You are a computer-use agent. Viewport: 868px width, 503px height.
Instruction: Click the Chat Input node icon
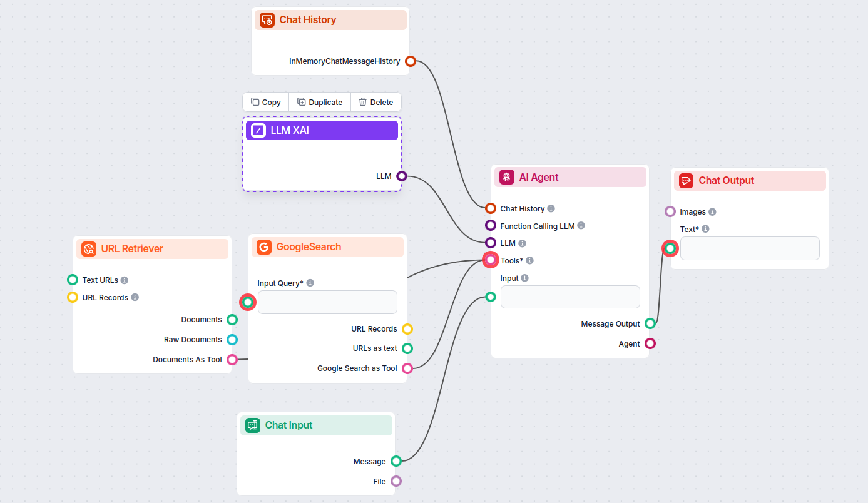tap(252, 425)
